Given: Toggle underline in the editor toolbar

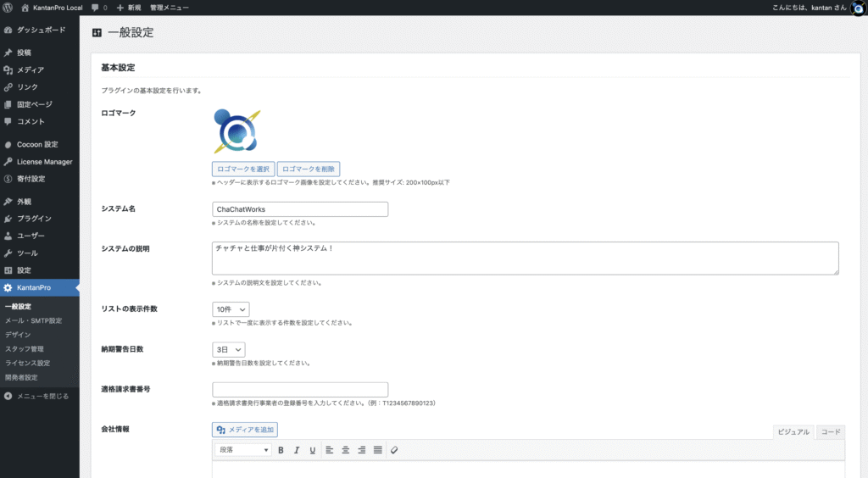Looking at the screenshot, I should tap(313, 450).
